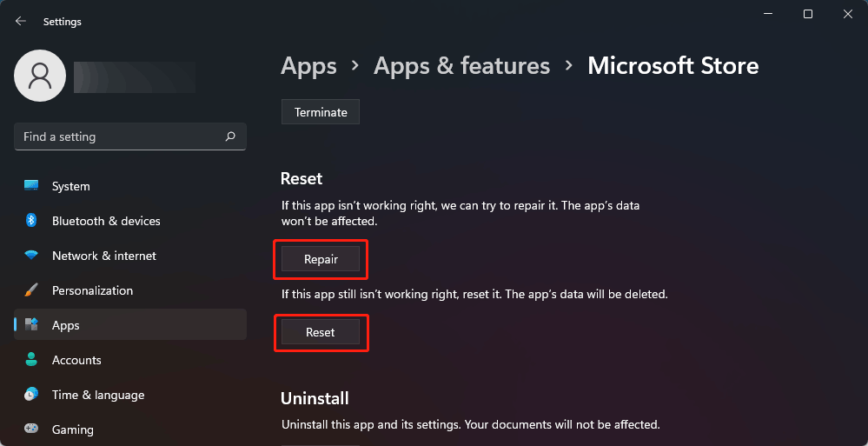Go to Apps & features breadcrumb
The height and width of the screenshot is (446, 868).
(x=461, y=66)
